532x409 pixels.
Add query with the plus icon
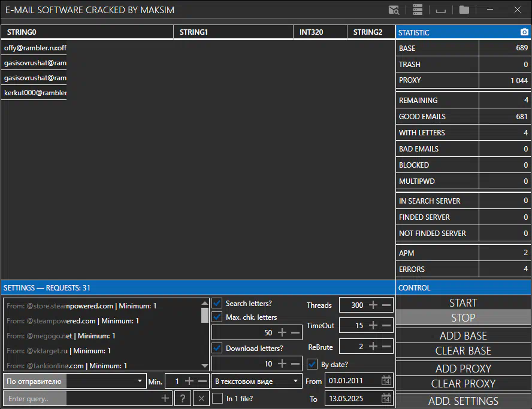[x=165, y=398]
